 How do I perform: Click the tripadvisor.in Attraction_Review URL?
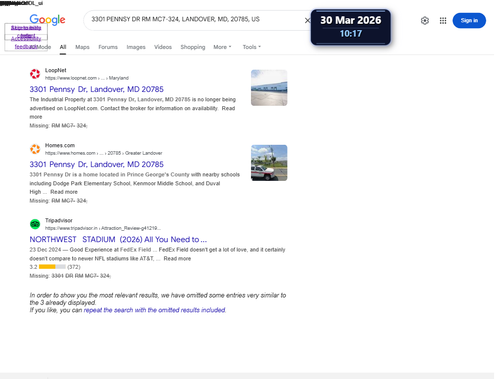[x=103, y=228]
